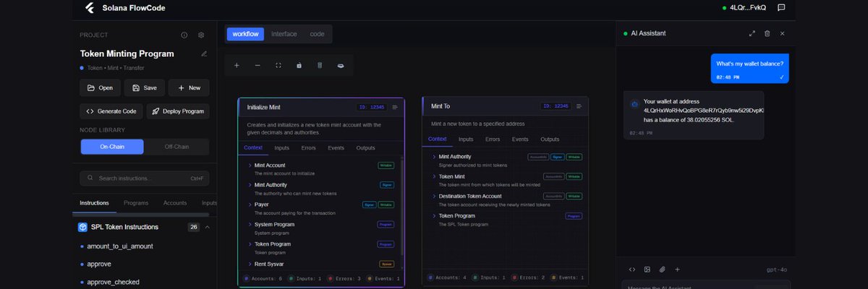
Task: Open Initialize Mint Events tab
Action: 336,148
